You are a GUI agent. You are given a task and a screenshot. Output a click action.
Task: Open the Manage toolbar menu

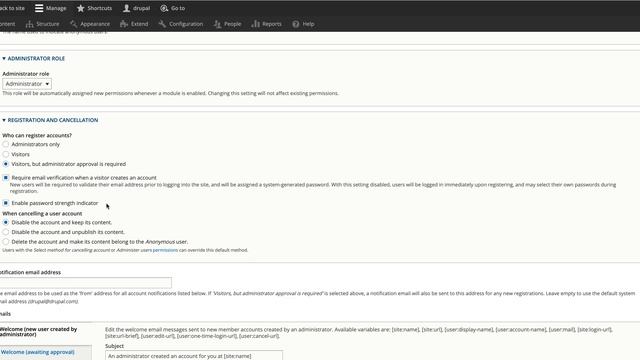(51, 8)
